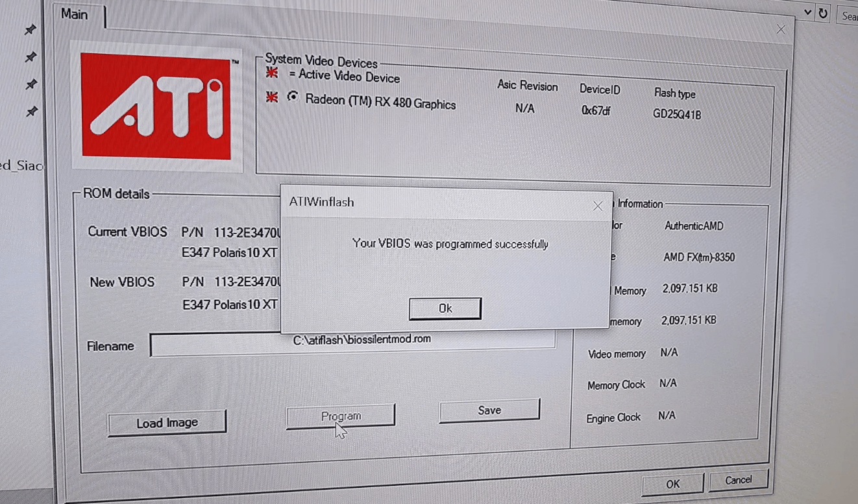Click the bottommost pin icon in sidebar
The image size is (858, 504).
click(x=31, y=112)
